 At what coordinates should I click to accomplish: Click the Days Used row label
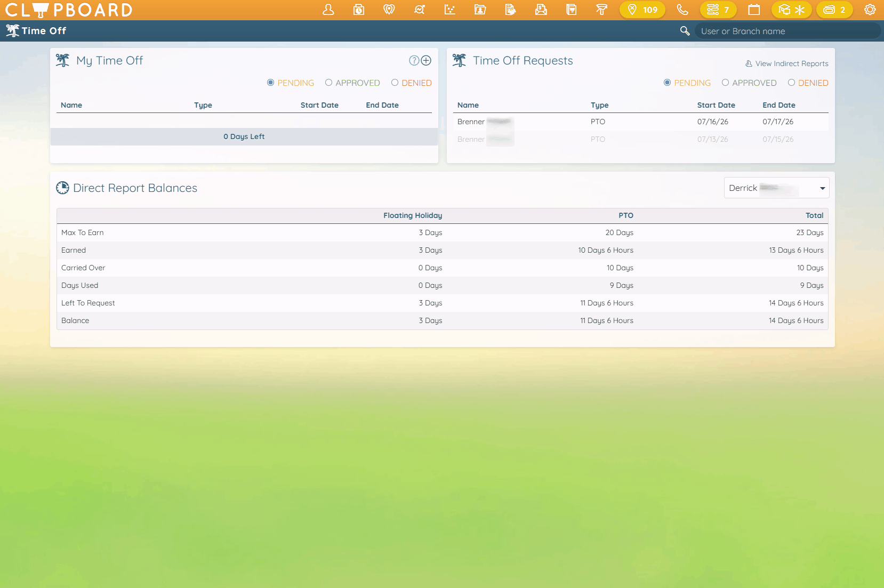click(x=80, y=285)
